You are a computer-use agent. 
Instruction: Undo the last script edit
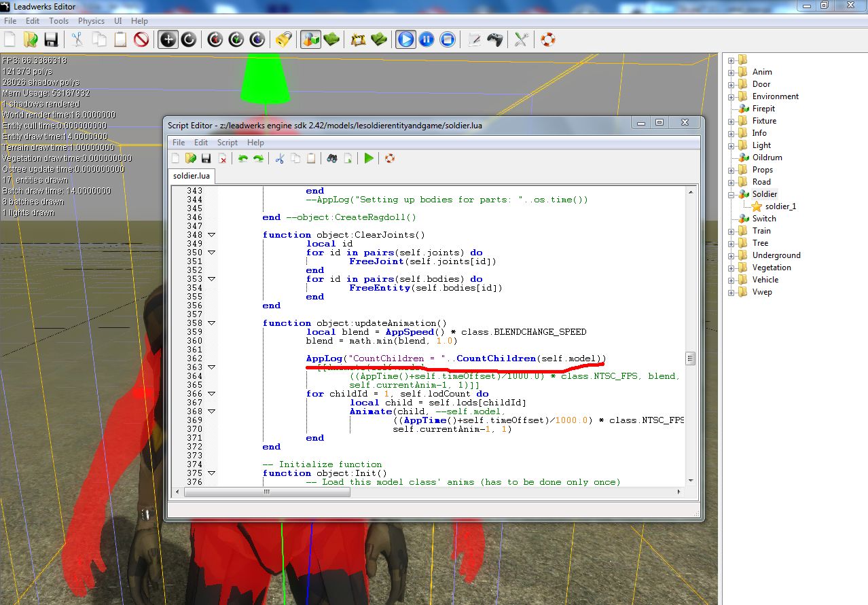pos(243,158)
